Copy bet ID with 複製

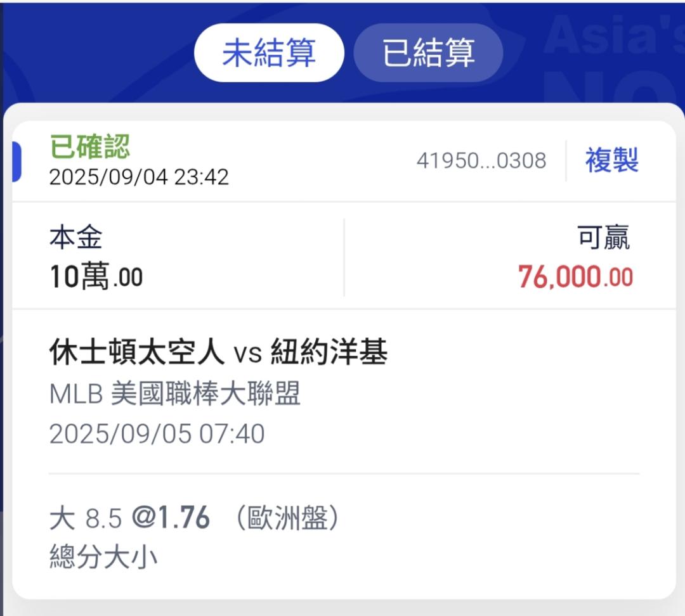point(611,160)
